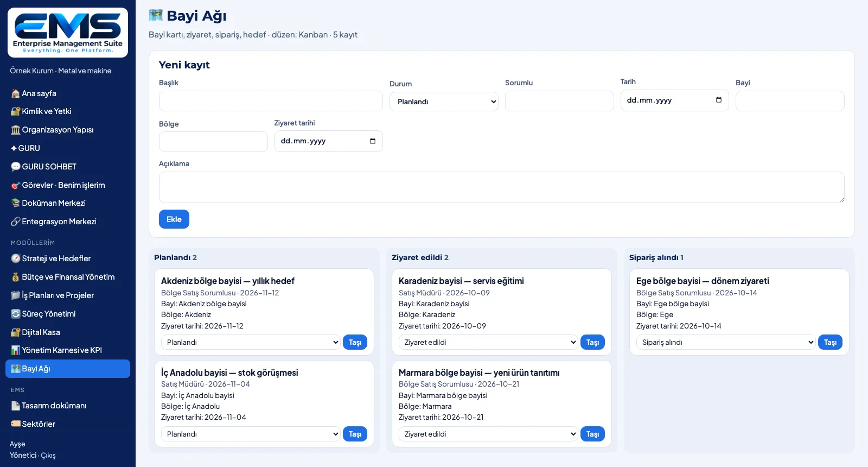Viewport: 868px width, 467px height.
Task: Open the calendar picker in Tarih field
Action: tap(719, 100)
